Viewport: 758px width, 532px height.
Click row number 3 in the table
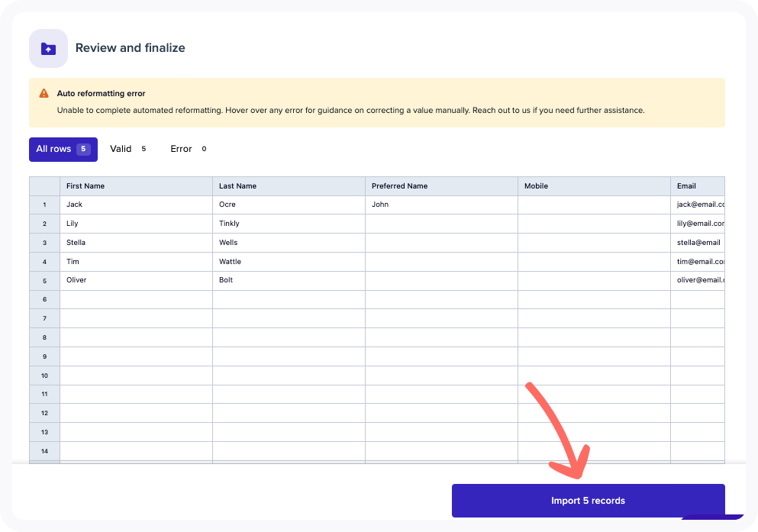[x=44, y=242]
